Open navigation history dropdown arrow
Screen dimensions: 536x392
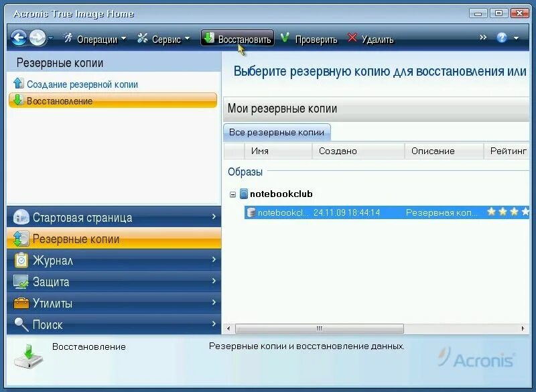51,38
